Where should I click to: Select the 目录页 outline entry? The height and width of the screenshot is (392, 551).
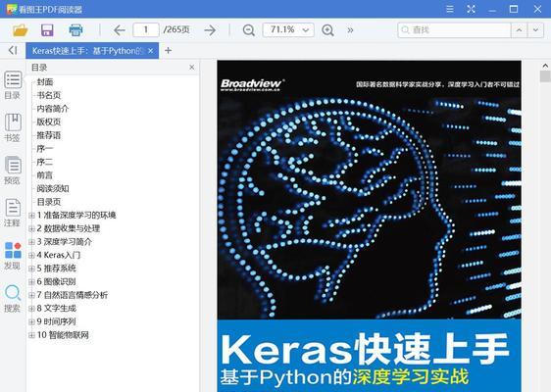pos(49,202)
